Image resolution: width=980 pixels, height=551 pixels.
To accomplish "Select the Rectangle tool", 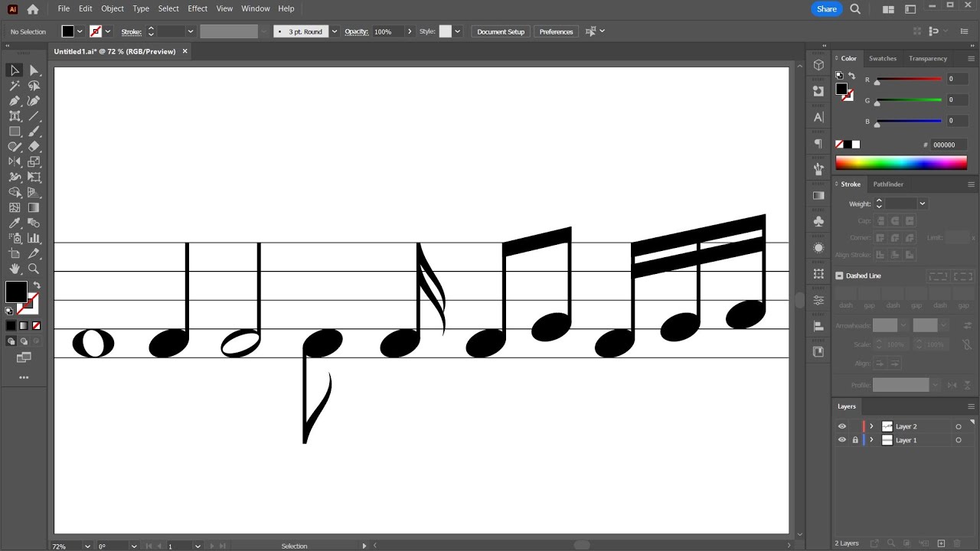I will [15, 132].
